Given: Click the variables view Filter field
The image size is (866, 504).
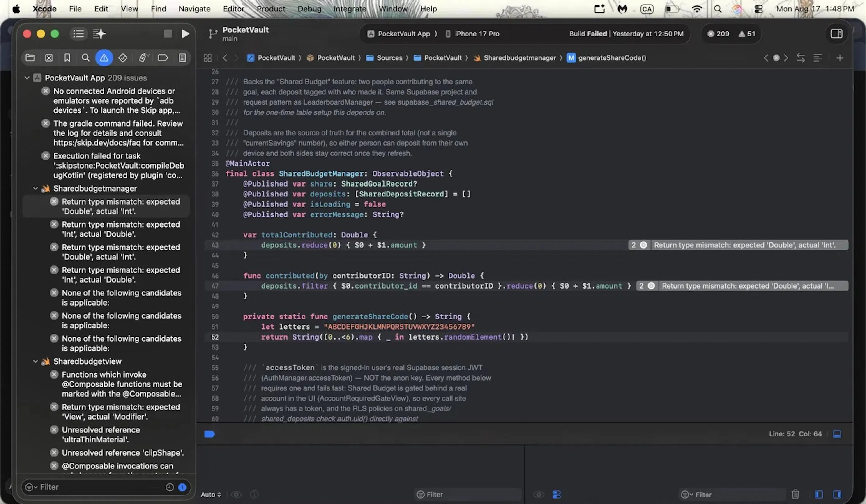Looking at the screenshot, I should click(x=468, y=494).
